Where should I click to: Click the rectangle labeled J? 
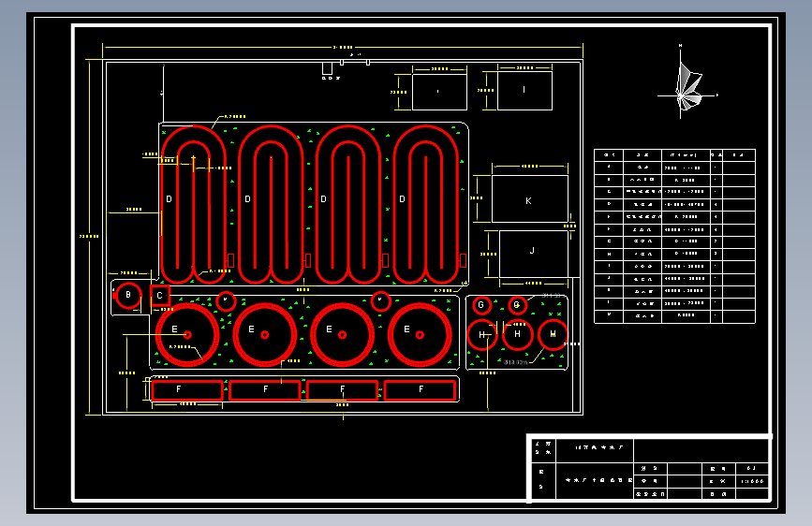click(534, 254)
